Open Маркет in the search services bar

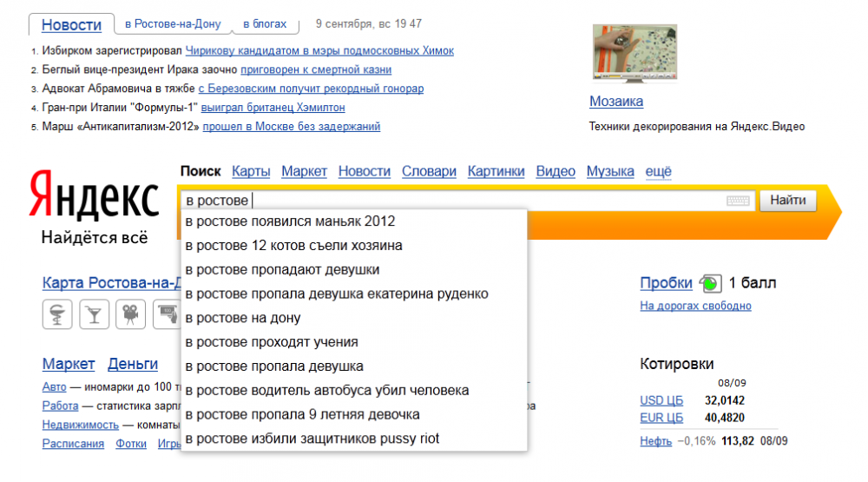[x=304, y=171]
